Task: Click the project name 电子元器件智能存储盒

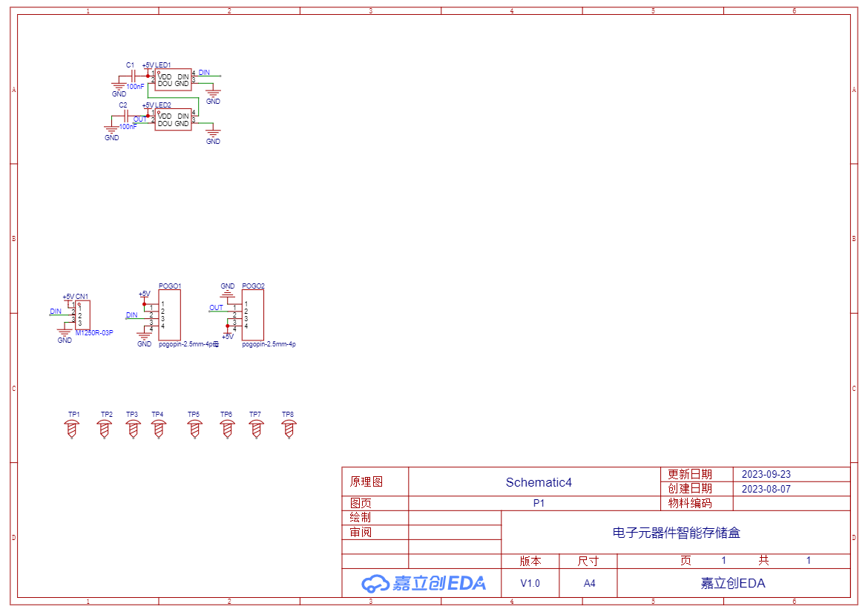Action: click(676, 533)
